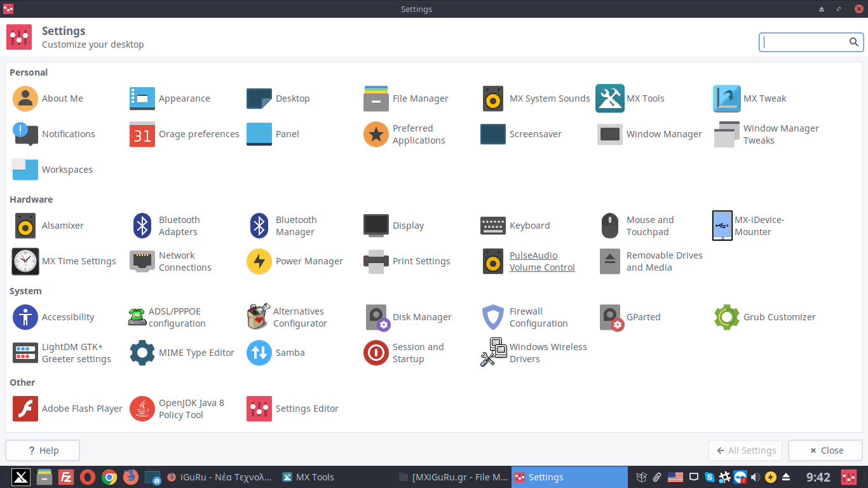
Task: Launch Opera from the panel
Action: 88,477
